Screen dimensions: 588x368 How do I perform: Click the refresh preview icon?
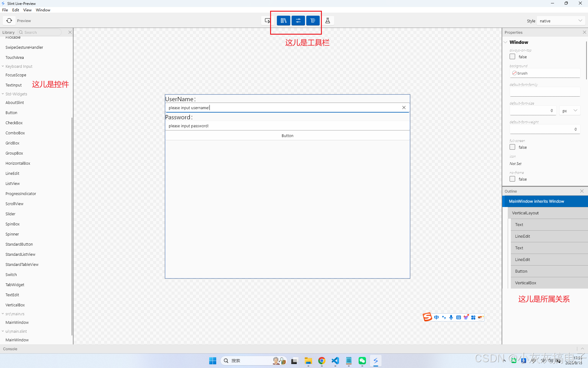pyautogui.click(x=9, y=21)
